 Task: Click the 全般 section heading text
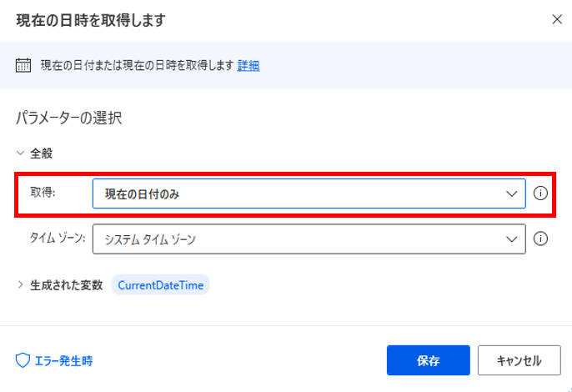click(x=41, y=153)
